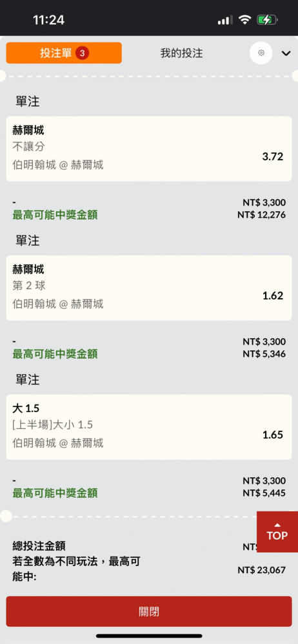Tap the red badge showing 3
This screenshot has width=298, height=644.
point(83,53)
